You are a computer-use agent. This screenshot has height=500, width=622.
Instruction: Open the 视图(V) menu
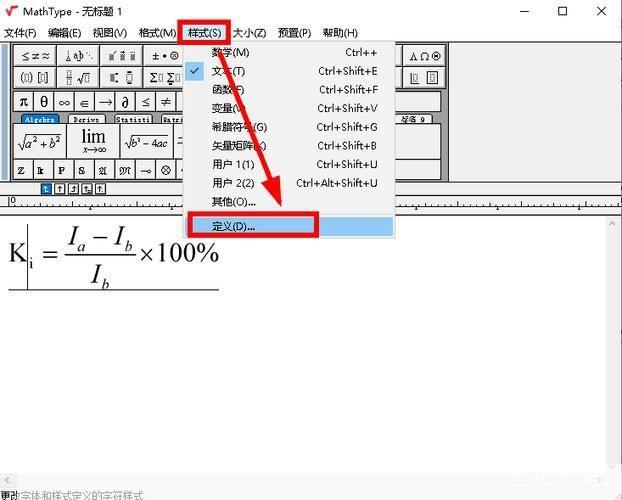[110, 33]
